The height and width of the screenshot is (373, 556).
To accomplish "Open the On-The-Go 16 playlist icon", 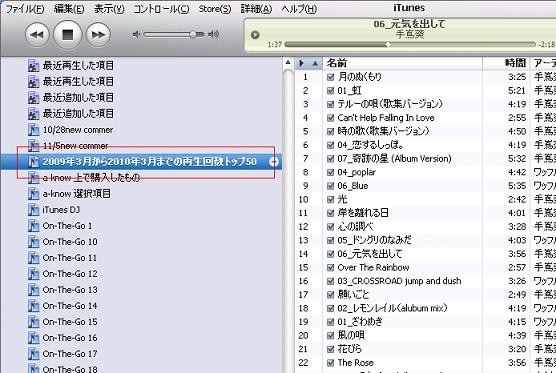I will pos(33,338).
